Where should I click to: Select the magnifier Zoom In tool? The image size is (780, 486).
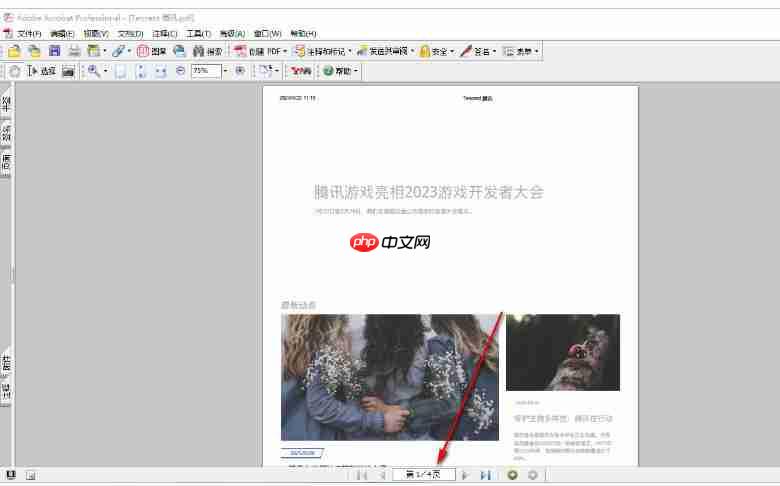[94, 71]
